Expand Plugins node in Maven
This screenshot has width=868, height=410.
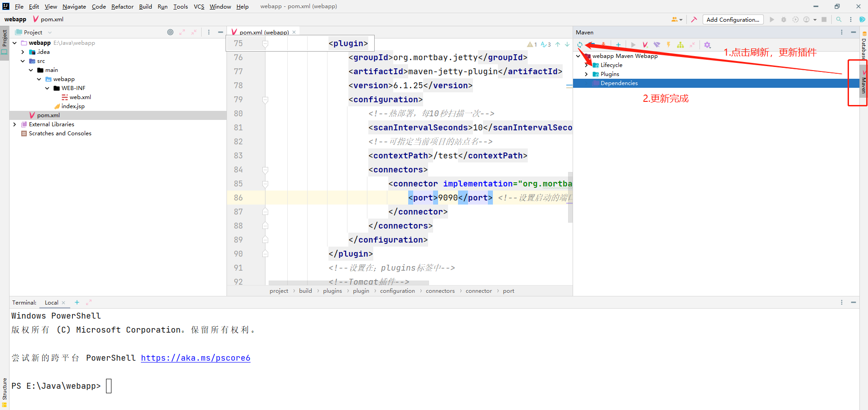point(586,74)
